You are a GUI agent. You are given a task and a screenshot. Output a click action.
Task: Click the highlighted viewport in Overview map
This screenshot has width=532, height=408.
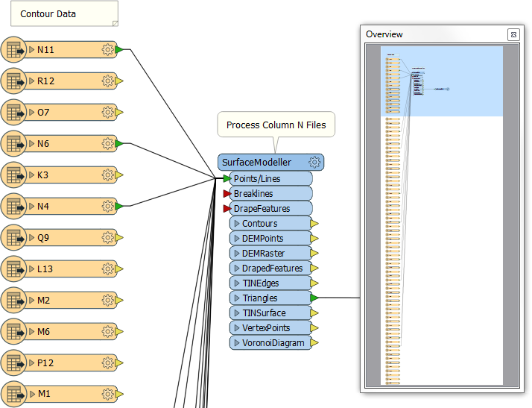[442, 81]
